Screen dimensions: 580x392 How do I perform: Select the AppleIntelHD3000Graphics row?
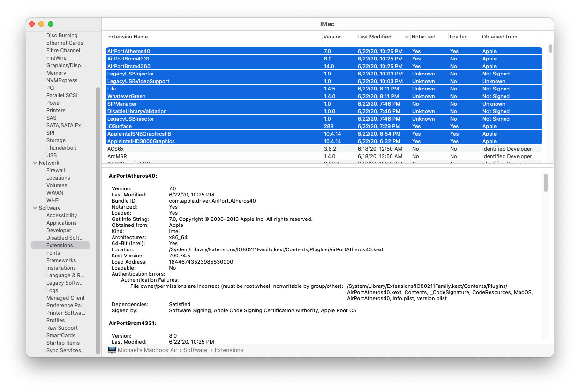tap(324, 141)
